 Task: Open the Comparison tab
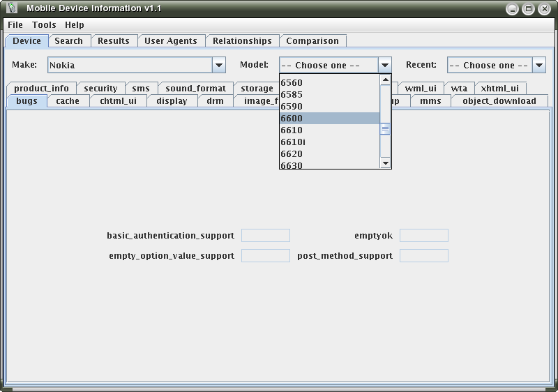click(x=312, y=41)
